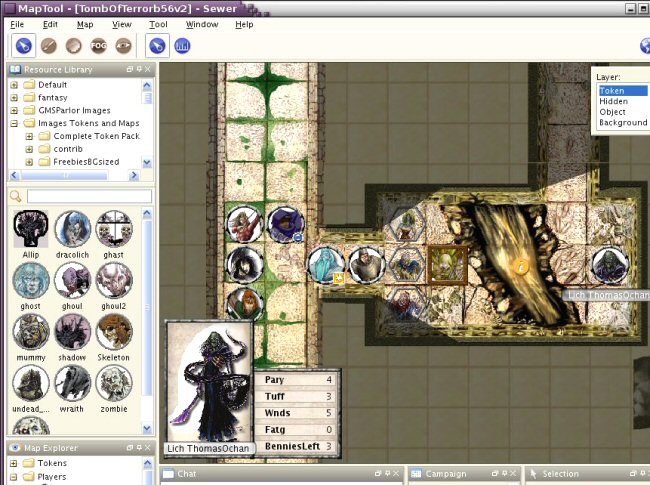Expand the FreebiesBCsized folder
The height and width of the screenshot is (485, 650).
(x=29, y=162)
